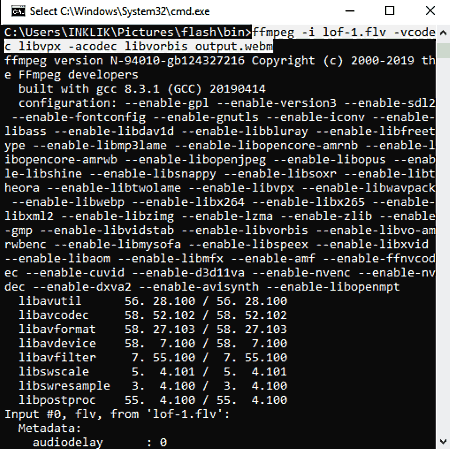Open the cmd.exe system menu icon
The width and height of the screenshot is (450, 449).
[18, 11]
